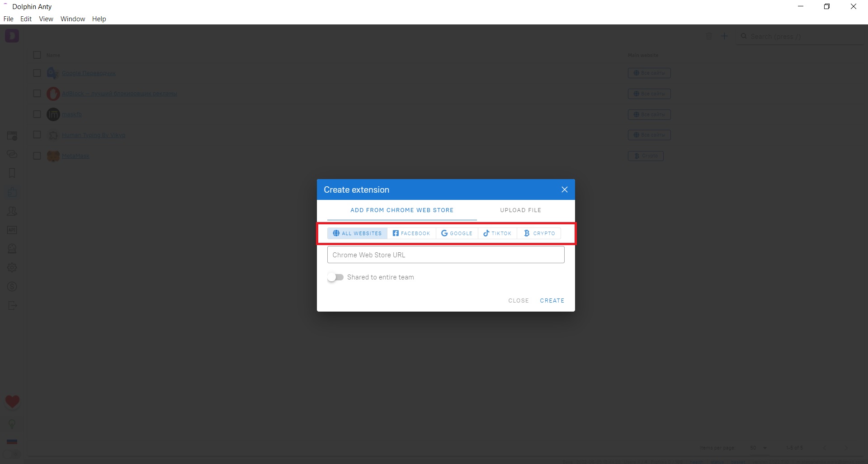Check the select-all checkbox in the Name column

(37, 55)
